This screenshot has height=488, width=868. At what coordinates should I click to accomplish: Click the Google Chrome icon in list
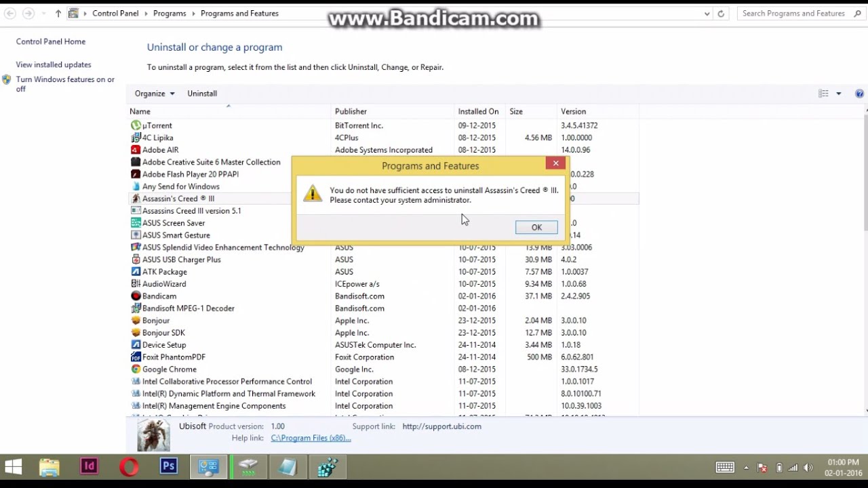coord(136,369)
